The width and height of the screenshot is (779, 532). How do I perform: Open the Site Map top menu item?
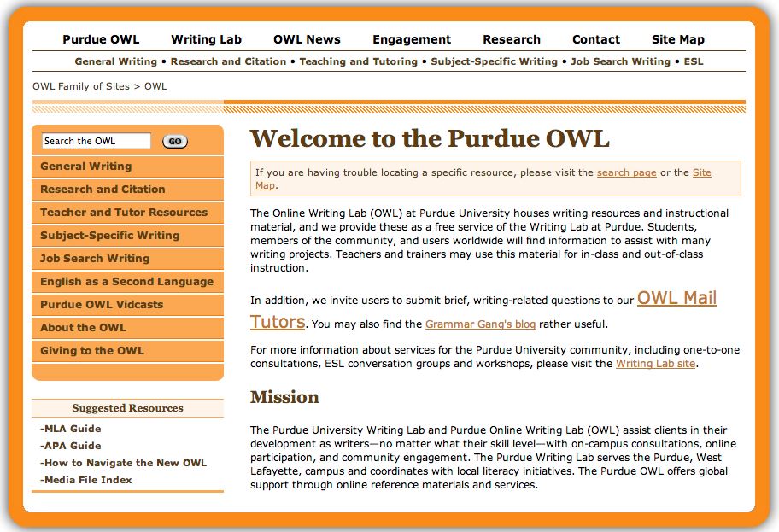coord(677,39)
